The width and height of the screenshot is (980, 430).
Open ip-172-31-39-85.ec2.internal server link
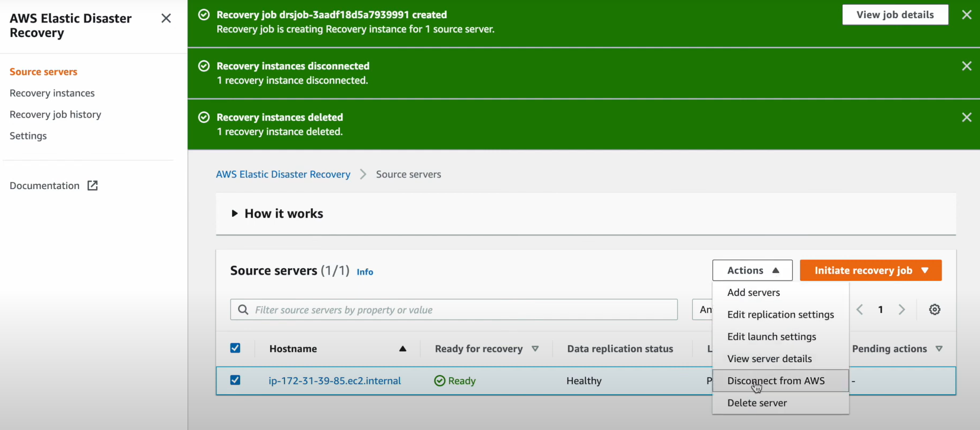pyautogui.click(x=335, y=381)
